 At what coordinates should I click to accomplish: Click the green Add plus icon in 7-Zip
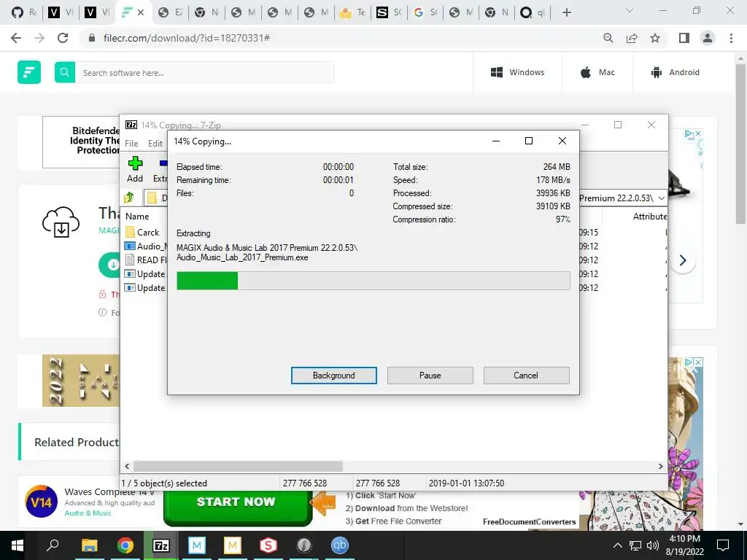(135, 163)
